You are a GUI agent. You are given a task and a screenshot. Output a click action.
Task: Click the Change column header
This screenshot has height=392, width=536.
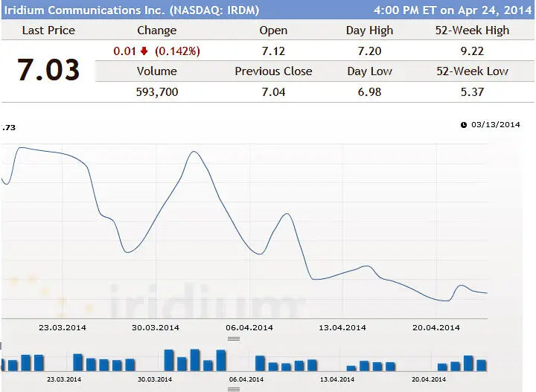(157, 30)
